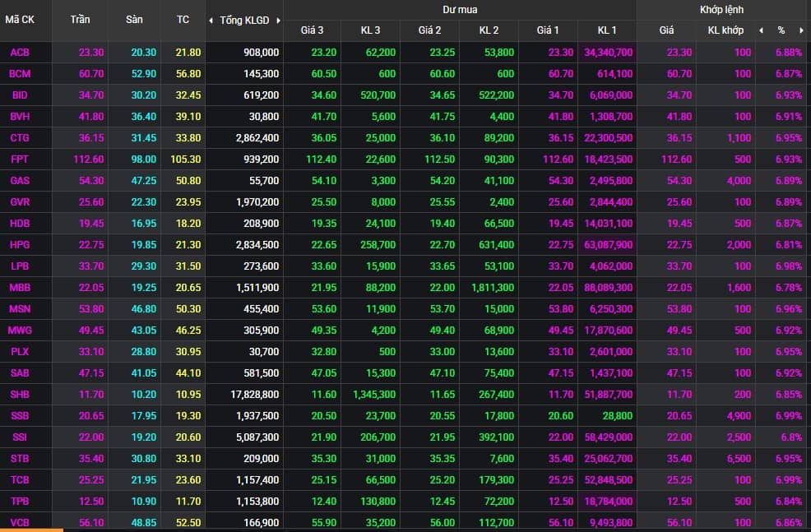Click the right arrow beside Tổng KLGD
The height and width of the screenshot is (532, 811).
[278, 21]
